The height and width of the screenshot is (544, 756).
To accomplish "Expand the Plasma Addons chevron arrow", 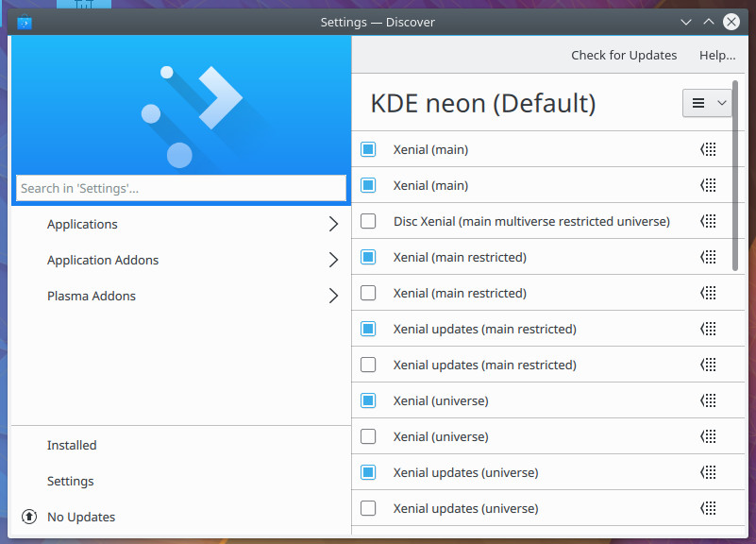I will click(333, 296).
